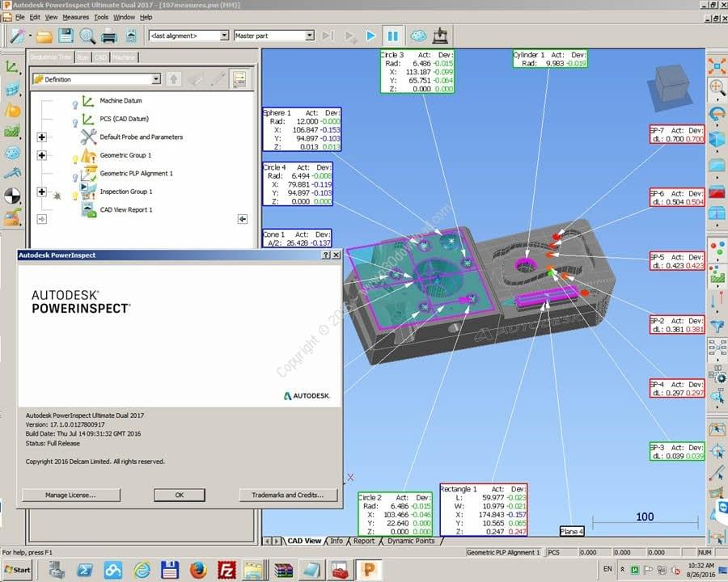Click the Start button

17,570
